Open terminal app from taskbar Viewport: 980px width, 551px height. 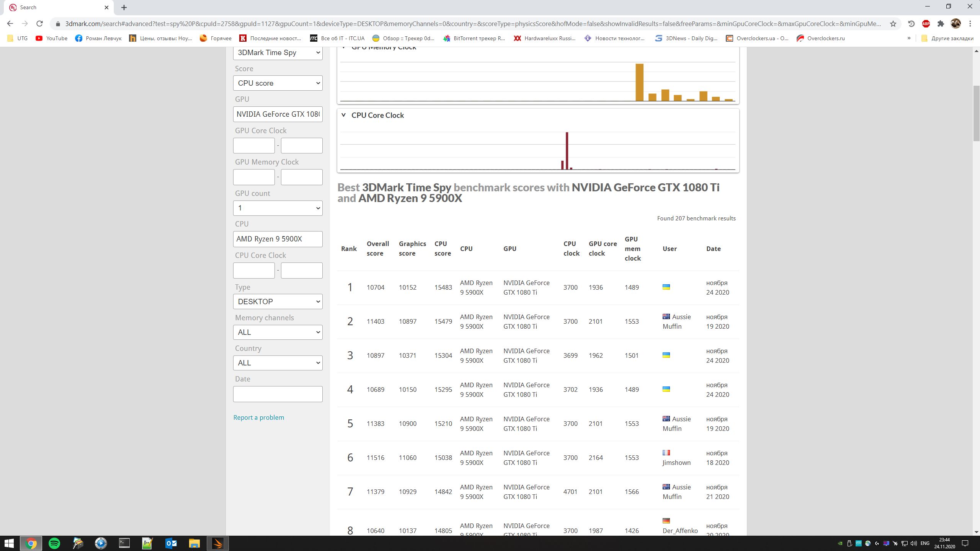(124, 543)
